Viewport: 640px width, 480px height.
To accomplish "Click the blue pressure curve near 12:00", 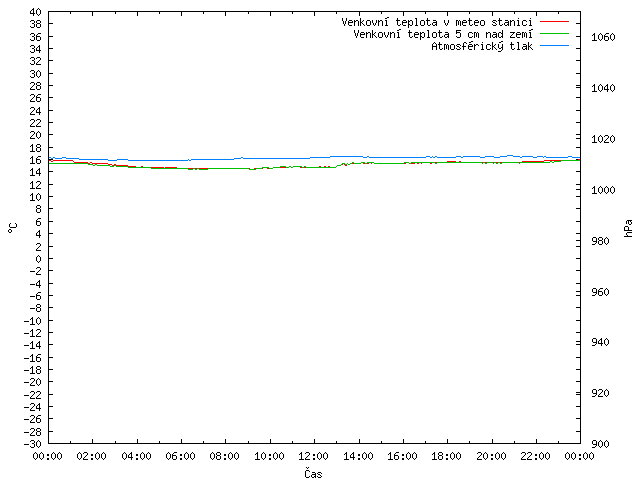I will click(314, 158).
